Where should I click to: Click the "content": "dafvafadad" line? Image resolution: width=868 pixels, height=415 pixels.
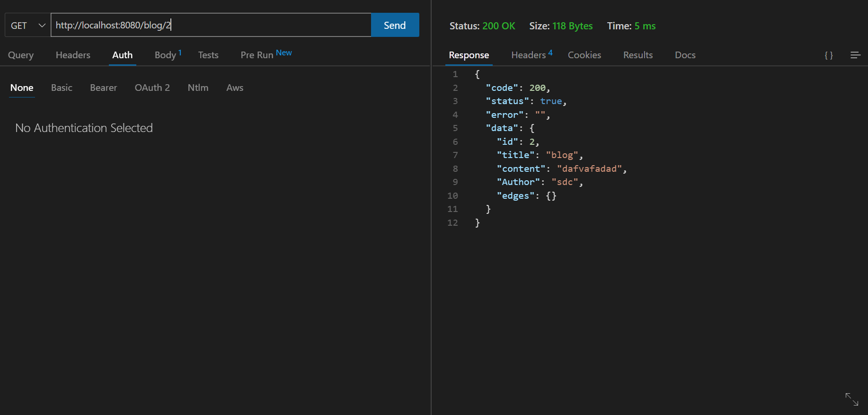(x=562, y=169)
